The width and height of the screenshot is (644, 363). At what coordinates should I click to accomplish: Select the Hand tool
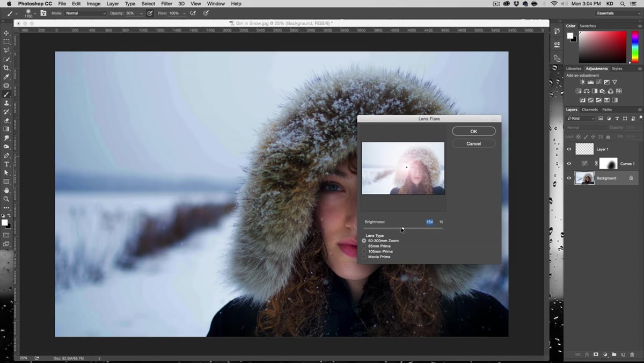[x=6, y=190]
